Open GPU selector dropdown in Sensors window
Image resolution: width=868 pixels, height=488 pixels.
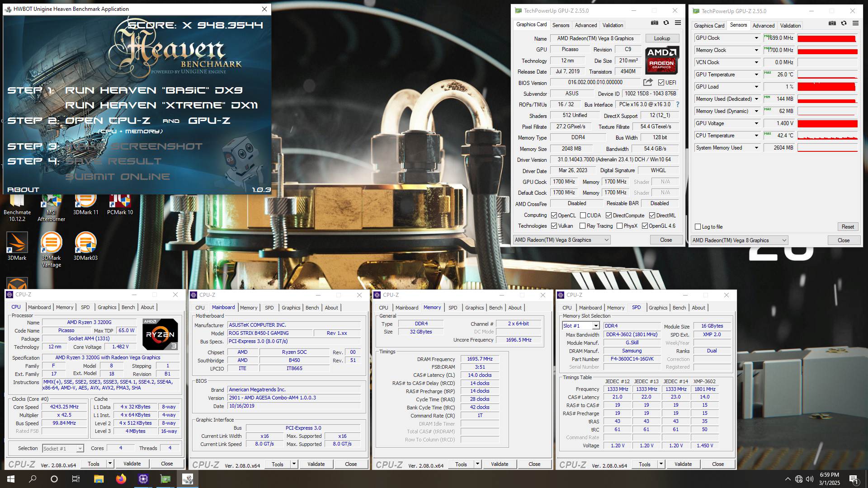740,240
